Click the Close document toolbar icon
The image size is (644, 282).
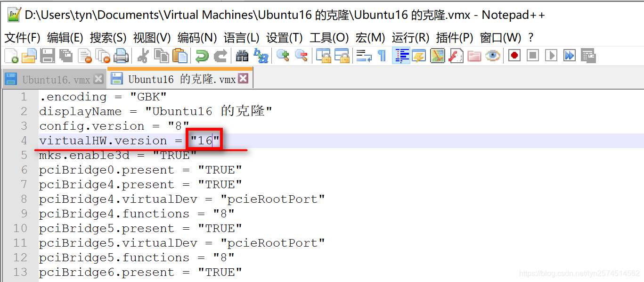pos(84,56)
